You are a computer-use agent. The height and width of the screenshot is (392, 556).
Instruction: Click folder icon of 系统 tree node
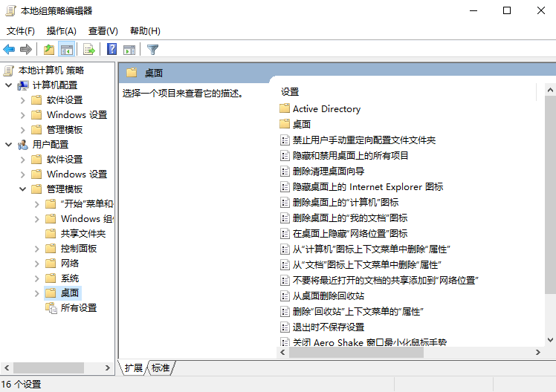click(51, 278)
